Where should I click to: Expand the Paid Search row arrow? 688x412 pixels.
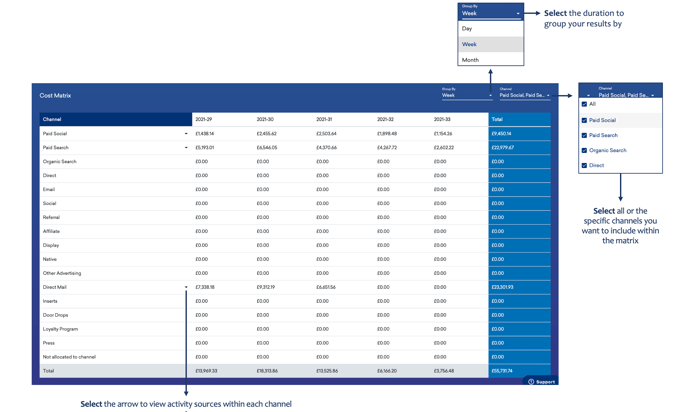pos(186,148)
